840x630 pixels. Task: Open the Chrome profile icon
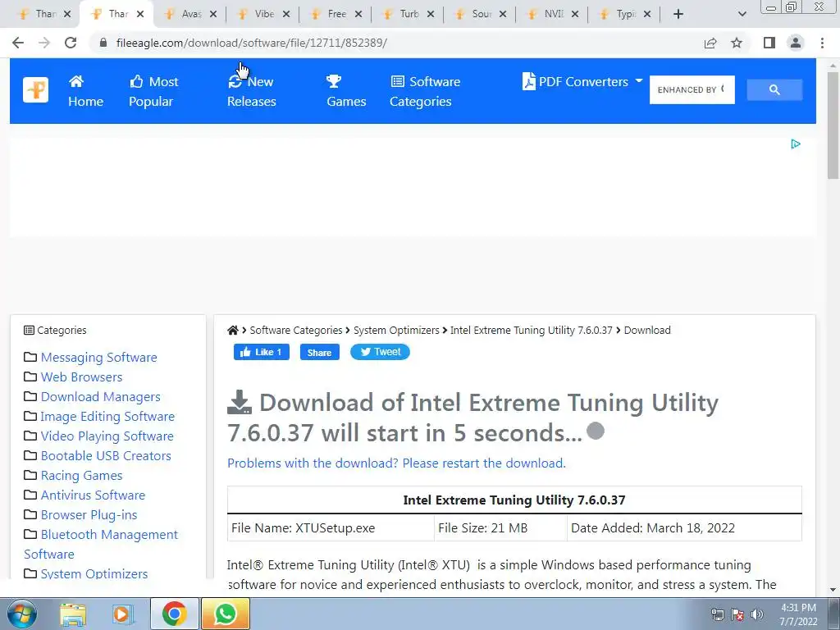[x=796, y=43]
